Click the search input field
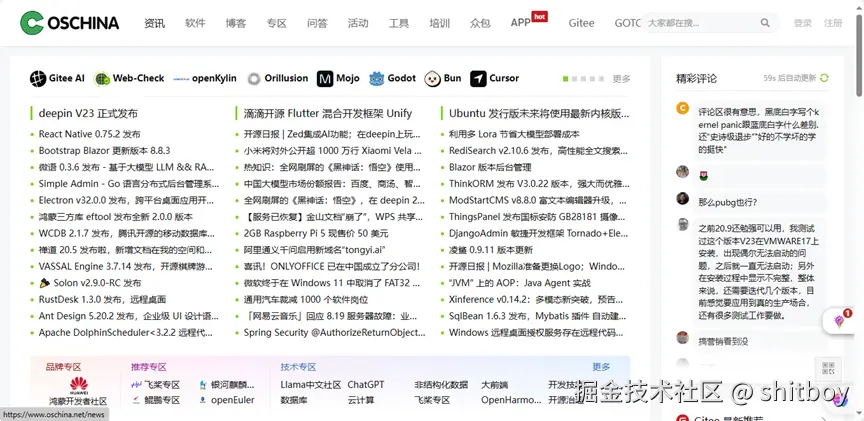The width and height of the screenshot is (864, 421). click(701, 23)
